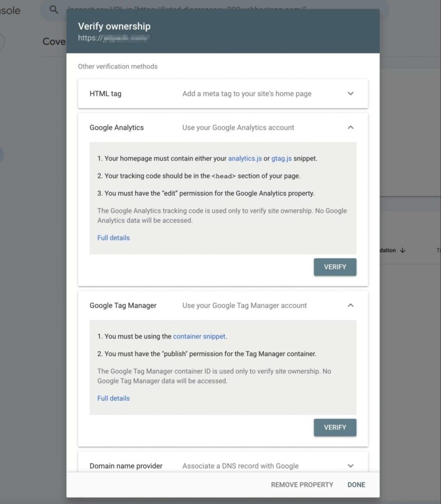Select the 'Google Analytics' heading text

click(x=117, y=127)
